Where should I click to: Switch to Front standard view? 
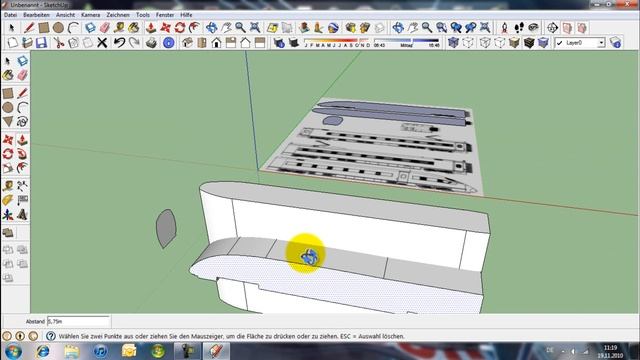(x=216, y=42)
